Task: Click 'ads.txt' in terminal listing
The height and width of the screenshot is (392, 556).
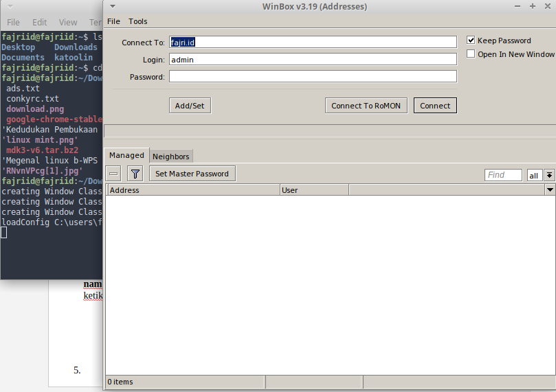Action: [23, 89]
